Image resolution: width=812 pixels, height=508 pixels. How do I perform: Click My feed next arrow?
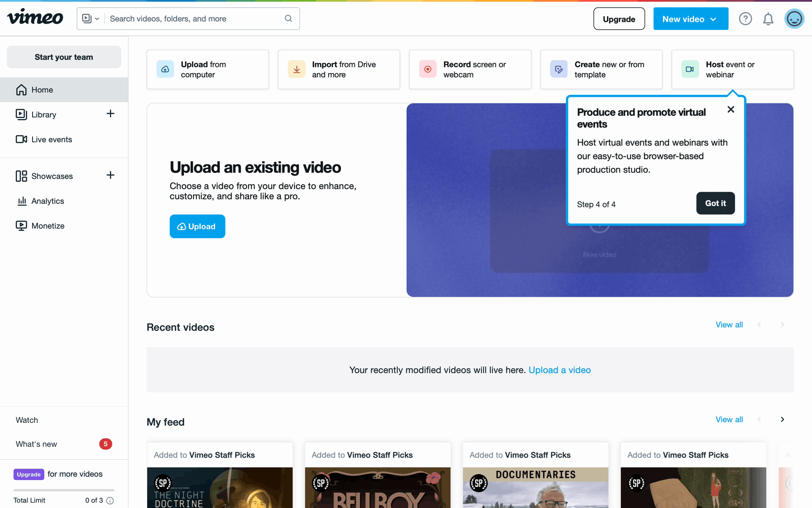[782, 420]
